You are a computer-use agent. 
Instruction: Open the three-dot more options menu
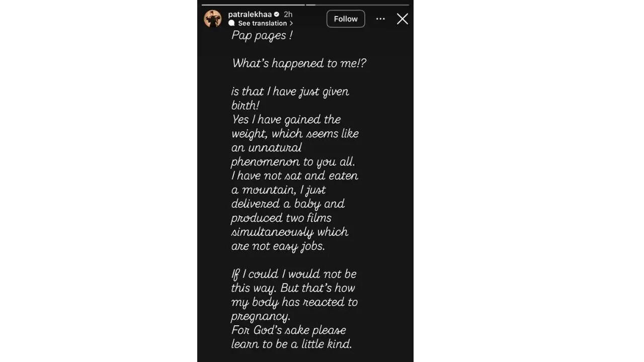380,19
